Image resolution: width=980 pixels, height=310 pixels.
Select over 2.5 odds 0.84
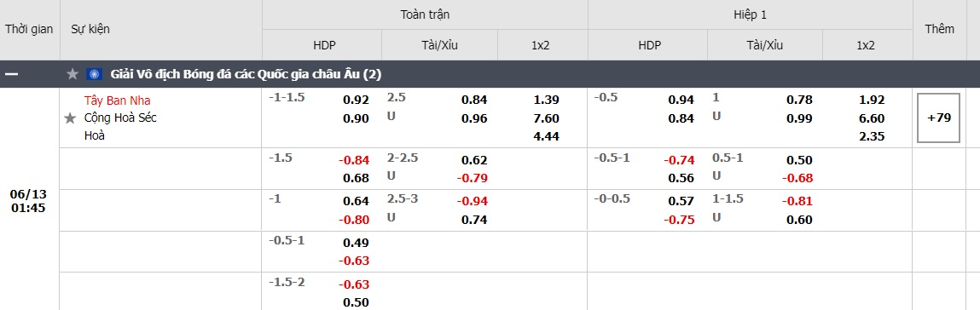coord(474,100)
